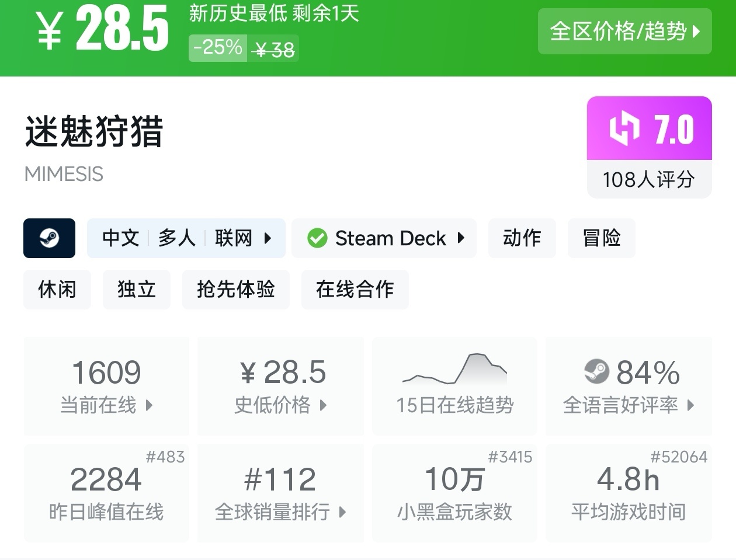Tap the -25% discount badge
736x560 pixels.
(x=218, y=48)
